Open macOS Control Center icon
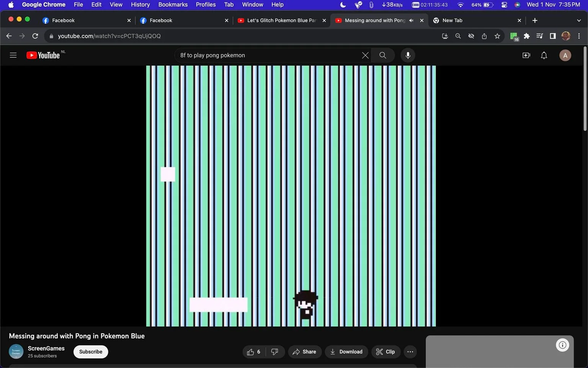 coord(504,5)
